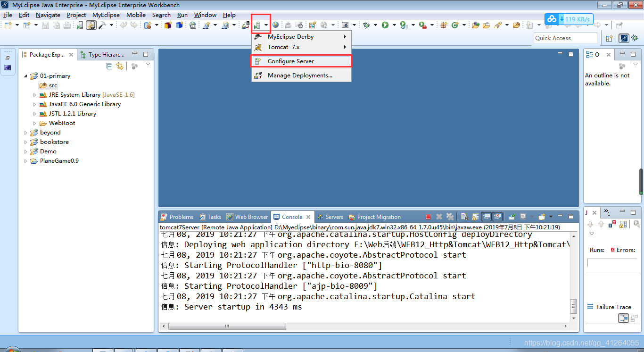Click the mobile run phone icon
This screenshot has width=644, height=352.
click(x=81, y=25)
